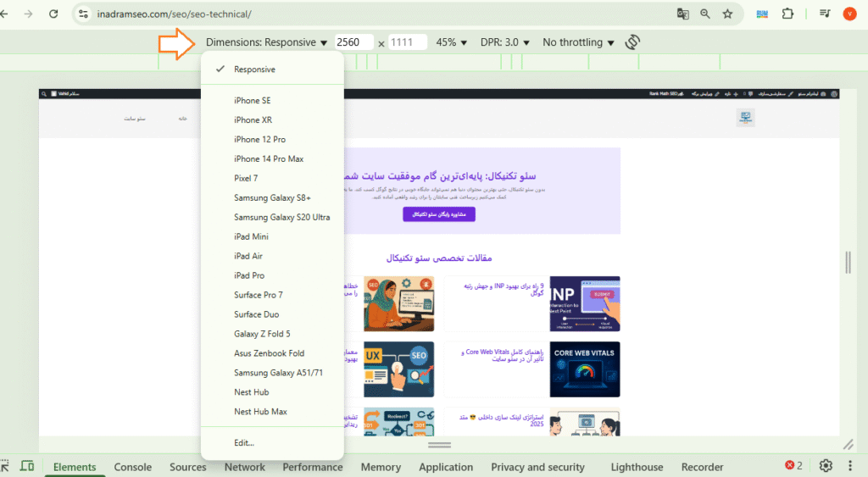The height and width of the screenshot is (477, 868).
Task: Open the 45% zoom dropdown
Action: coord(451,42)
